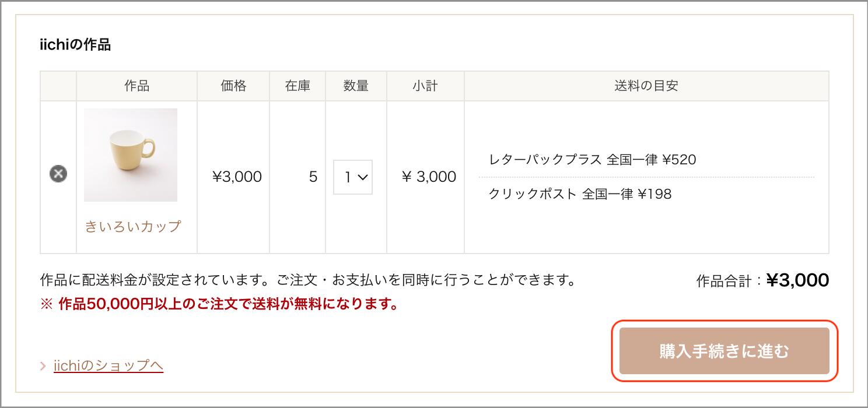
Task: Click the 小計 column header
Action: click(x=425, y=86)
